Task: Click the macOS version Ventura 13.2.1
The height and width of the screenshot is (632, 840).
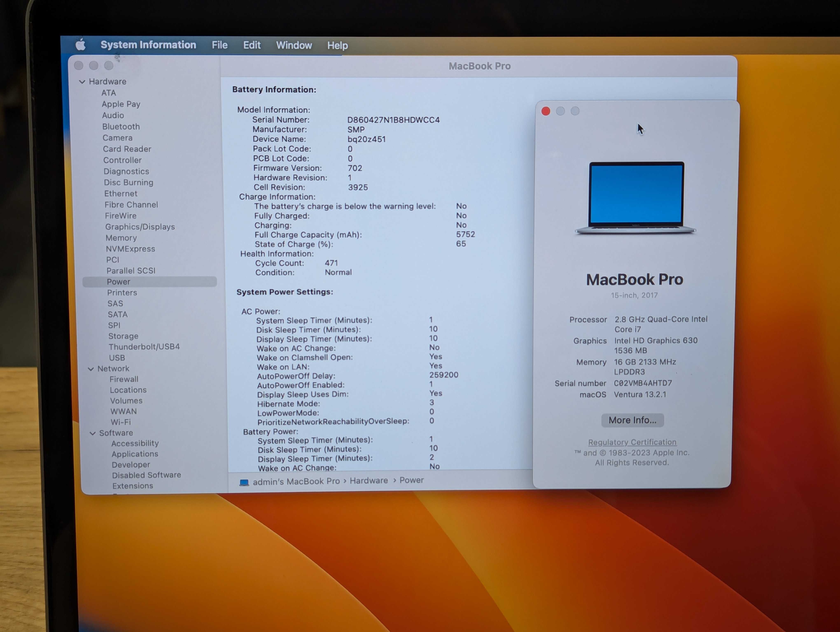Action: (x=640, y=395)
